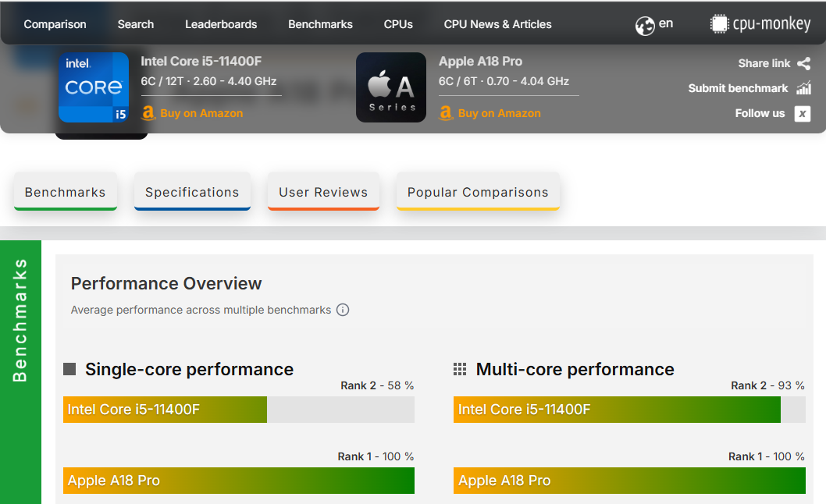Click the Amazon icon under Apple A18 Pro
The height and width of the screenshot is (504, 826).
(446, 113)
